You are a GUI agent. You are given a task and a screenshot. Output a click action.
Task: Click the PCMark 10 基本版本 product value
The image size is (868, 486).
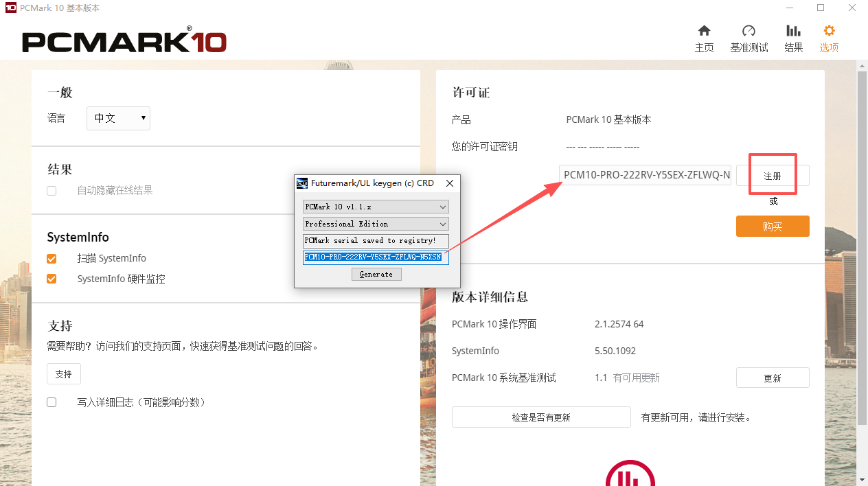pos(609,119)
